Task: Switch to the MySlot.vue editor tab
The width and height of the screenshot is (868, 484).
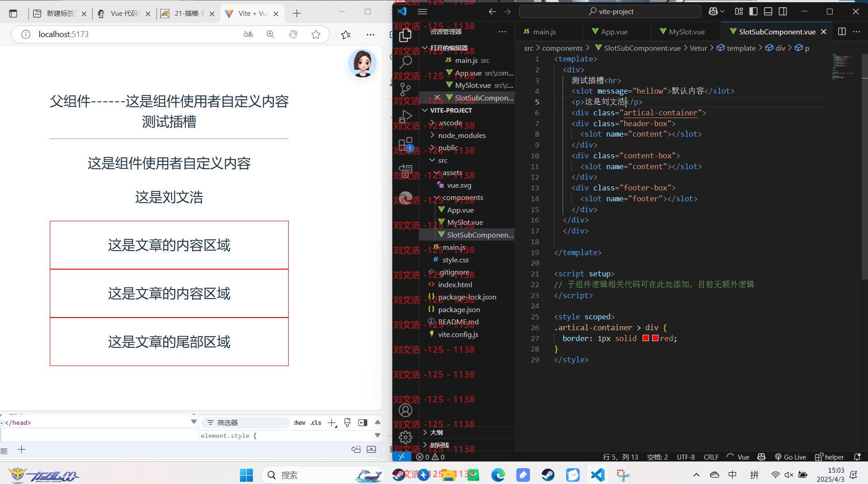Action: 686,32
